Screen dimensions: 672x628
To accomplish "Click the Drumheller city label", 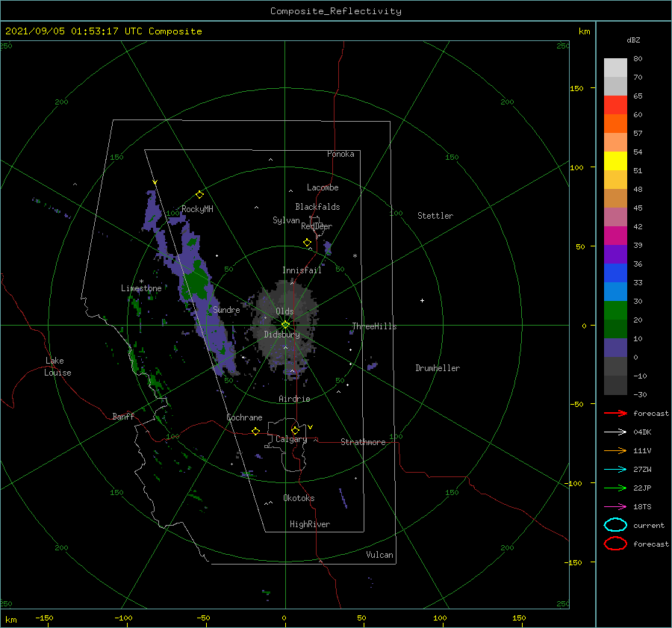I will tap(438, 368).
